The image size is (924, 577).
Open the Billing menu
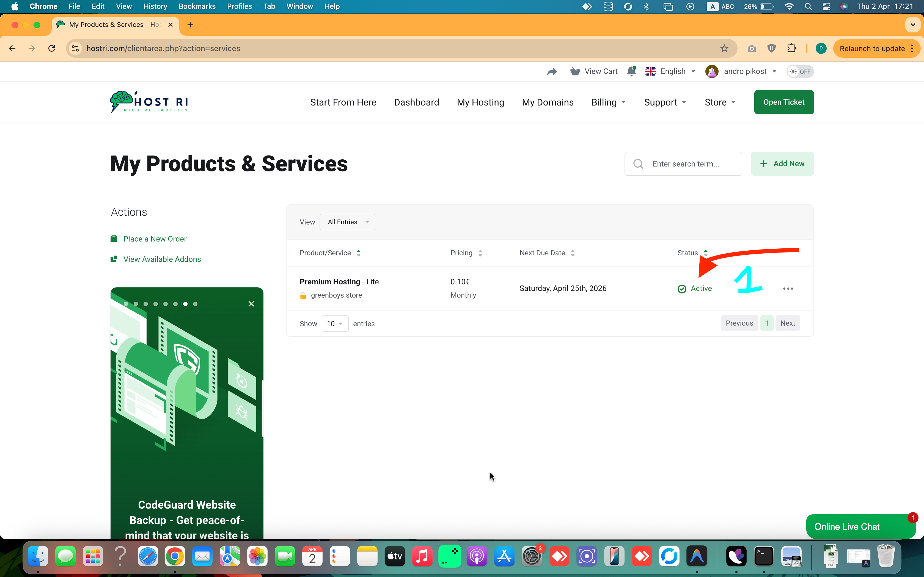click(608, 102)
